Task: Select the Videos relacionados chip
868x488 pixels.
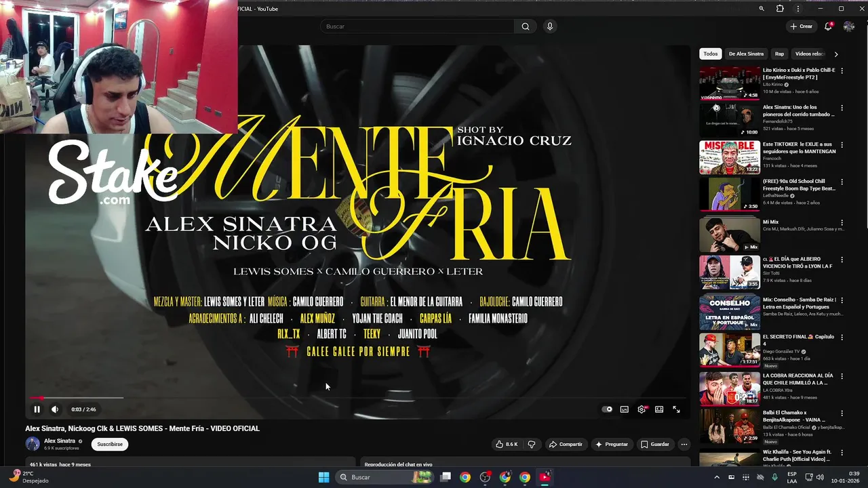Action: [x=809, y=54]
